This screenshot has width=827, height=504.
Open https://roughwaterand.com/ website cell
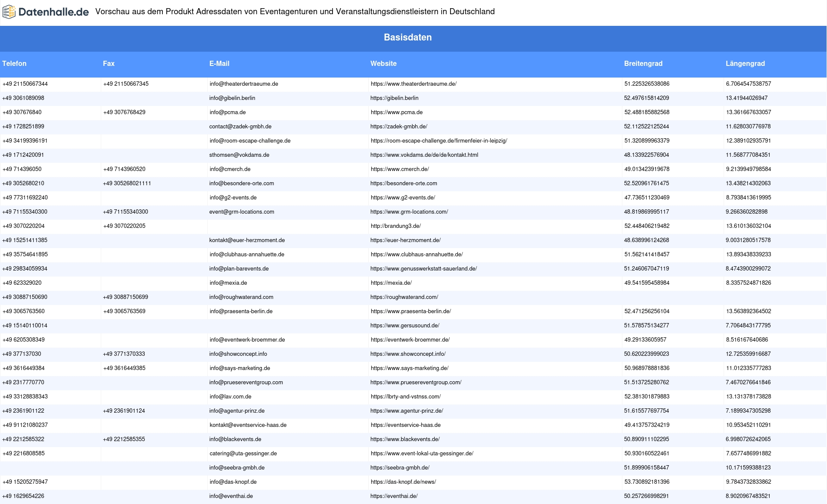[x=404, y=297]
